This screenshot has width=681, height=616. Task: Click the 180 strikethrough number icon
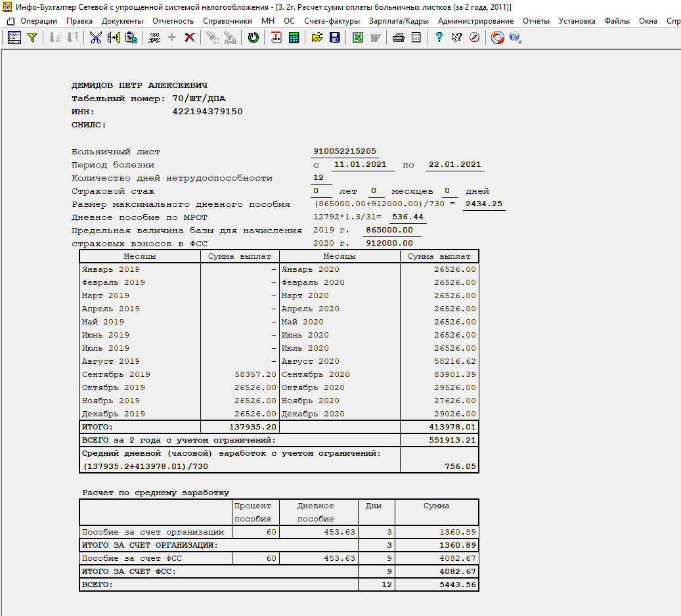154,38
